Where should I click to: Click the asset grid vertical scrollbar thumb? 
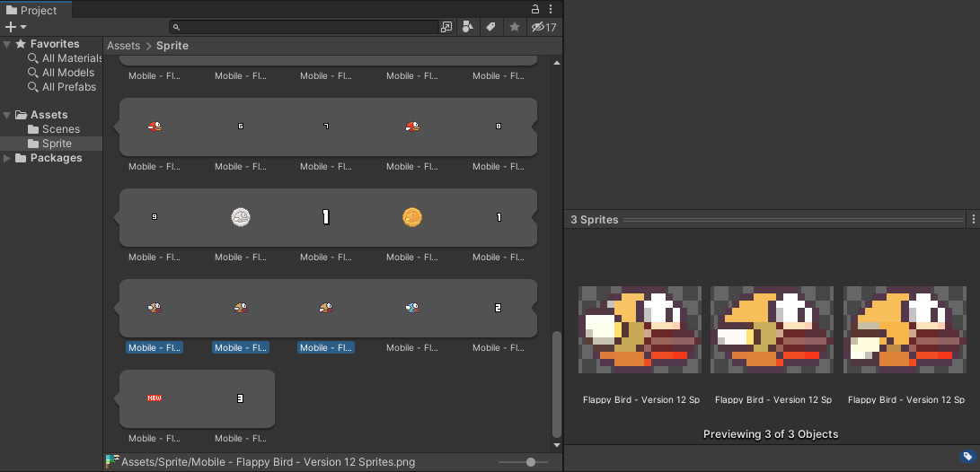pos(557,385)
